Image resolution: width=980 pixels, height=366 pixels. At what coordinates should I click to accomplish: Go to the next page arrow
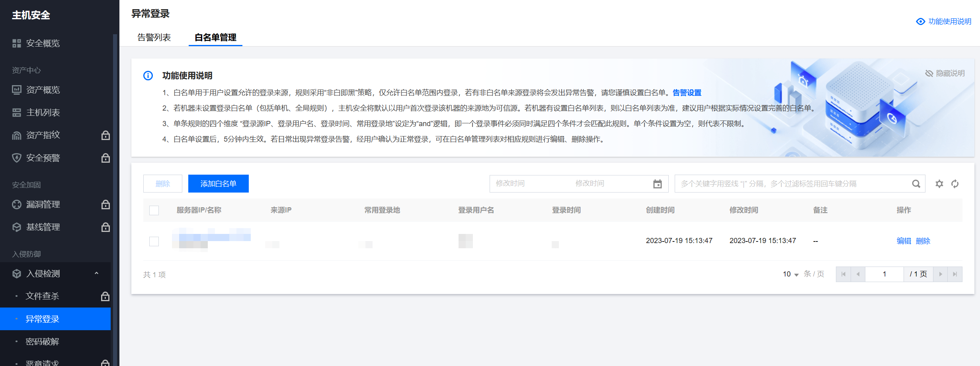[x=941, y=274]
